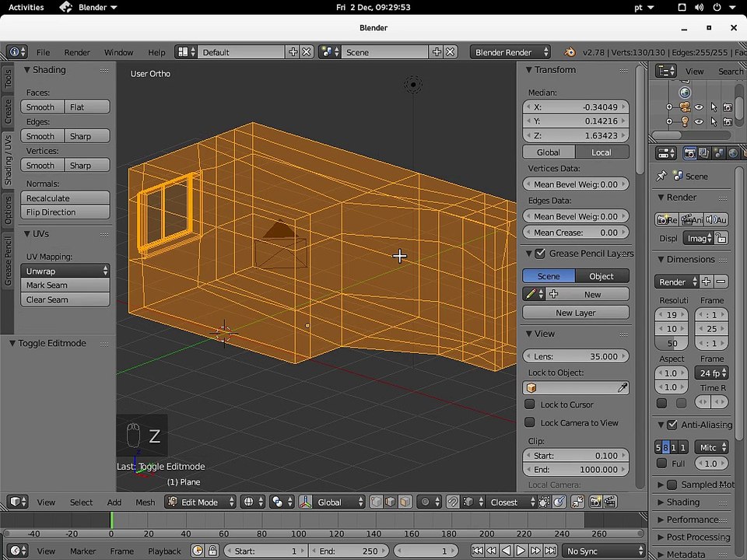Click the world globe icon in outliner
This screenshot has width=747, height=560.
point(685,93)
